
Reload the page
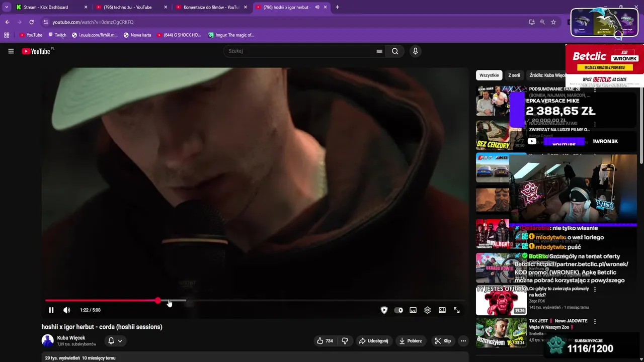[31, 22]
